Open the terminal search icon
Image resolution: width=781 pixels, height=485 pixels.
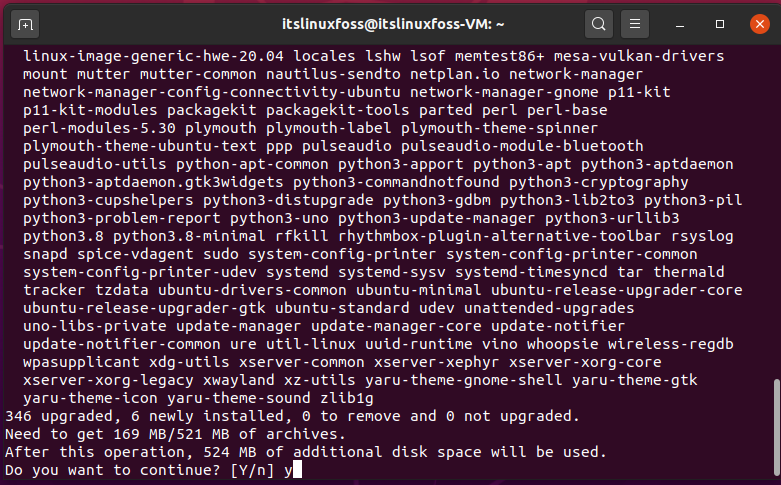(x=598, y=24)
